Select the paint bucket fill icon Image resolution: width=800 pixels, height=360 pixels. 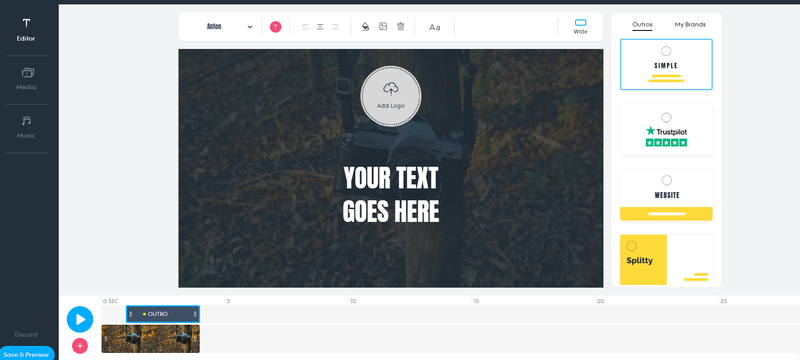tap(365, 27)
